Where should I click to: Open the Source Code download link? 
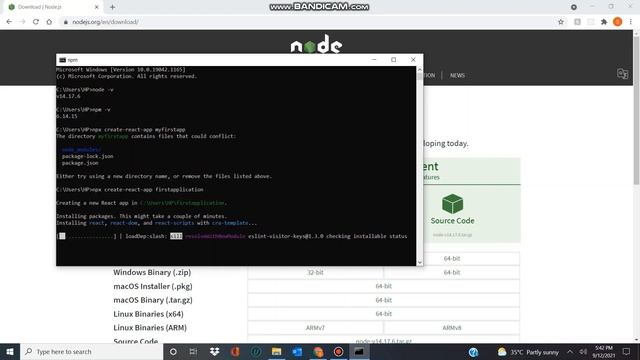452,221
